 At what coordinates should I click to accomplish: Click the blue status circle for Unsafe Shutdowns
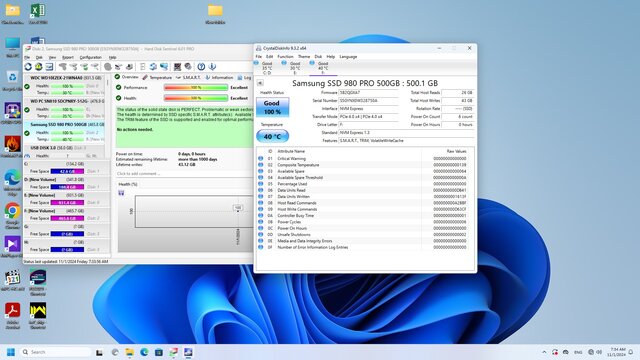point(260,234)
